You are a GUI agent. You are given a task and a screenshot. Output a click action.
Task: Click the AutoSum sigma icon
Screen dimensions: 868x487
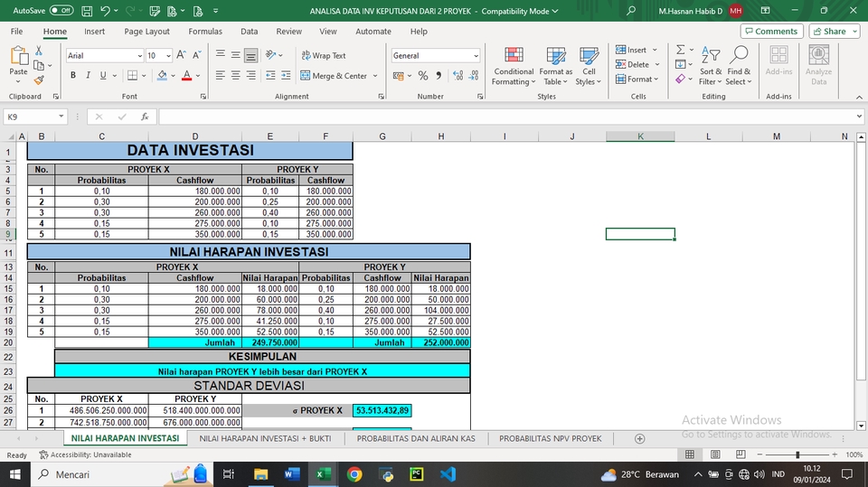[680, 50]
